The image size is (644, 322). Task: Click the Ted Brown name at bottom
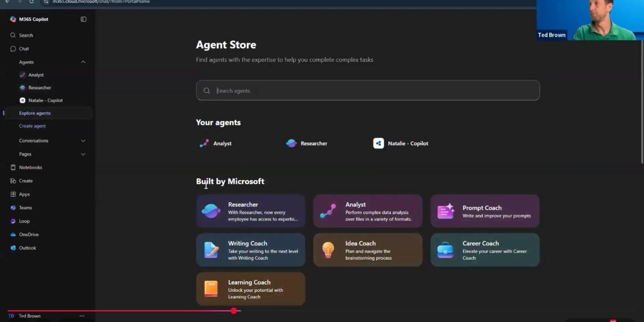pyautogui.click(x=30, y=316)
